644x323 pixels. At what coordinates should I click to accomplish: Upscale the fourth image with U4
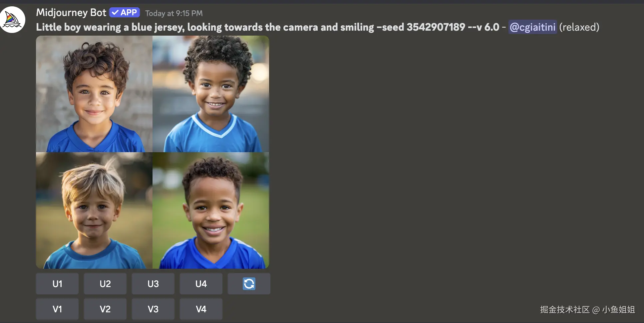click(201, 284)
